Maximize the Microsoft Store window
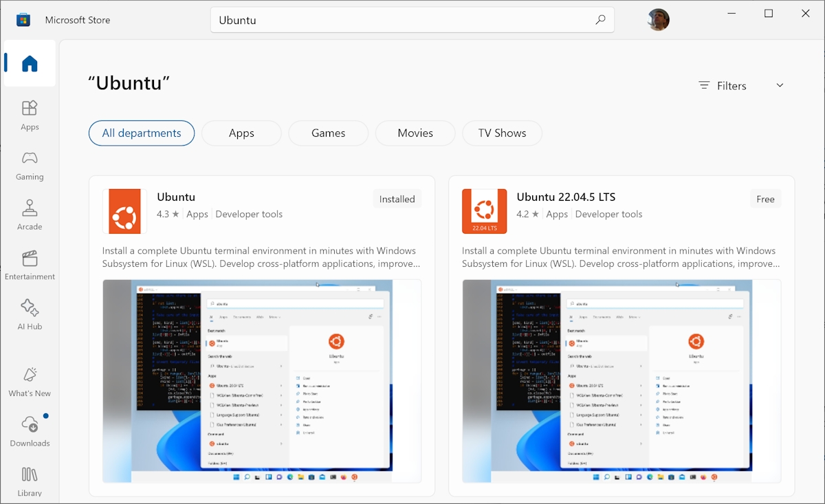Image resolution: width=825 pixels, height=504 pixels. point(769,14)
